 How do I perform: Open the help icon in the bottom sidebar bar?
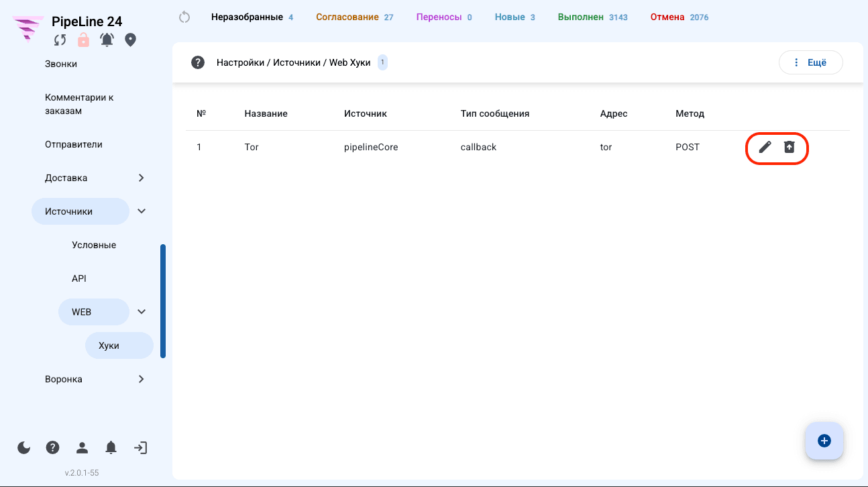click(52, 447)
